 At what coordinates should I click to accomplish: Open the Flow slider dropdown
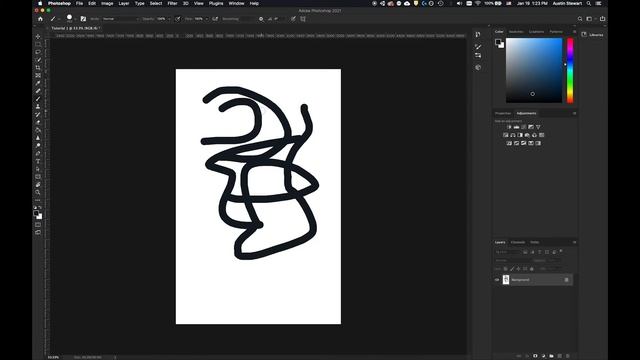pos(206,19)
